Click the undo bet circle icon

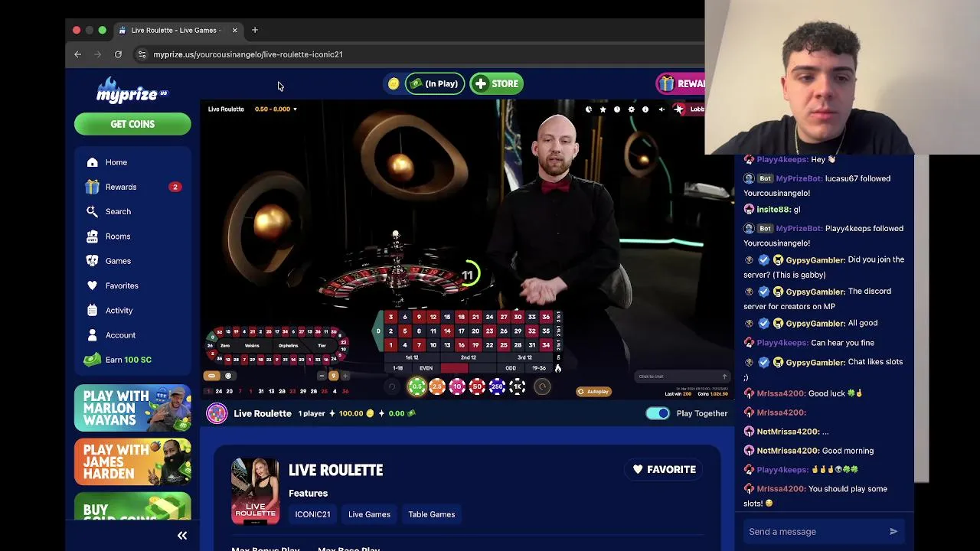(392, 386)
